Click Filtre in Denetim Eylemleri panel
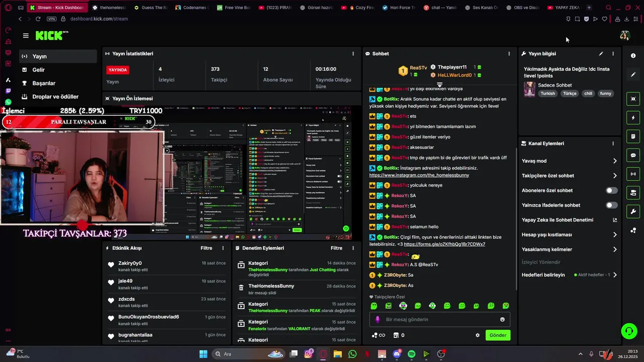This screenshot has height=362, width=644. (x=336, y=248)
